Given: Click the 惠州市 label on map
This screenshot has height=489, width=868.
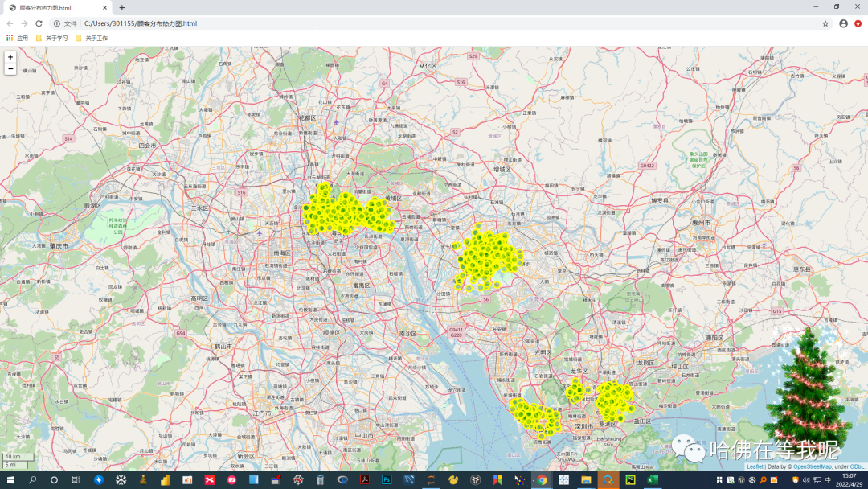Looking at the screenshot, I should [701, 222].
